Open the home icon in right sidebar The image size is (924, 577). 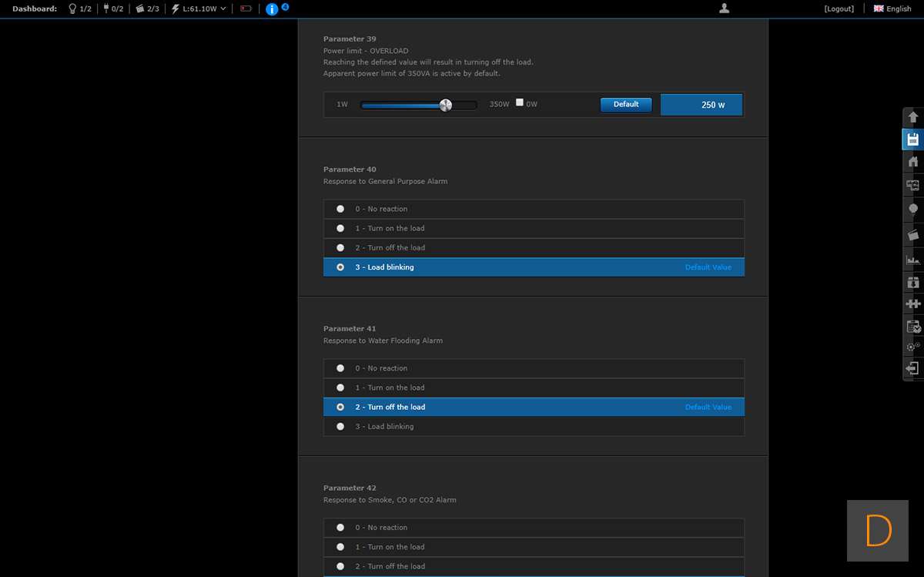(913, 162)
